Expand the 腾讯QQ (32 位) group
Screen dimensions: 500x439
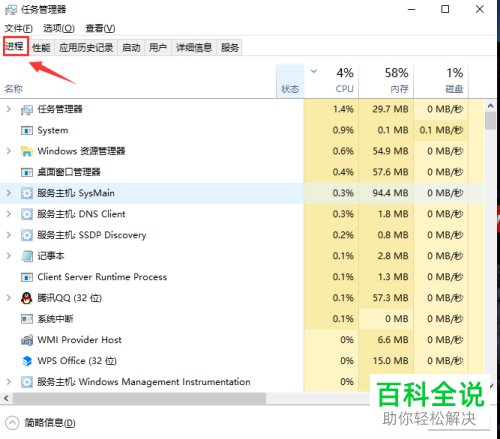(9, 298)
